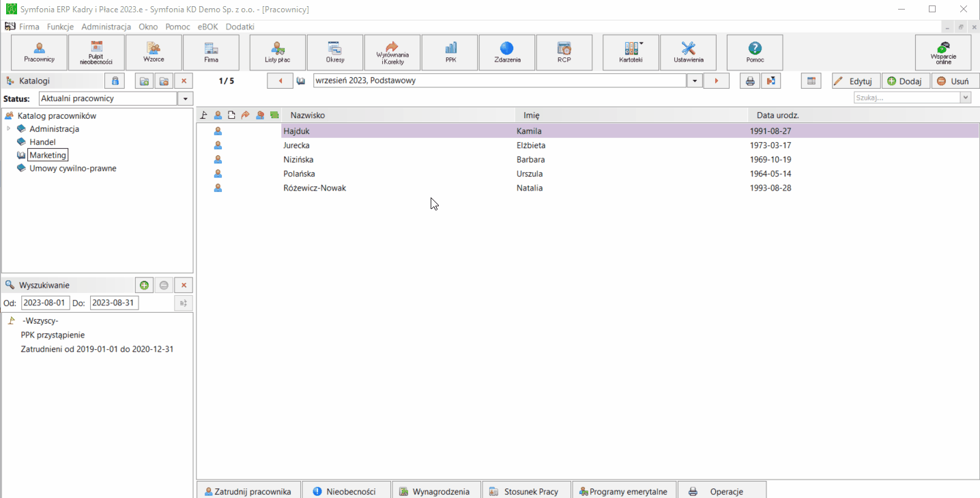Switch to the Programy emerytalne tab
Screen dimensions: 980x498
coord(624,490)
